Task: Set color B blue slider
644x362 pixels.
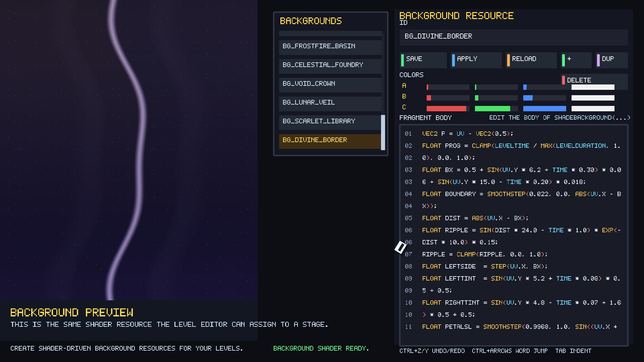Action: point(544,98)
